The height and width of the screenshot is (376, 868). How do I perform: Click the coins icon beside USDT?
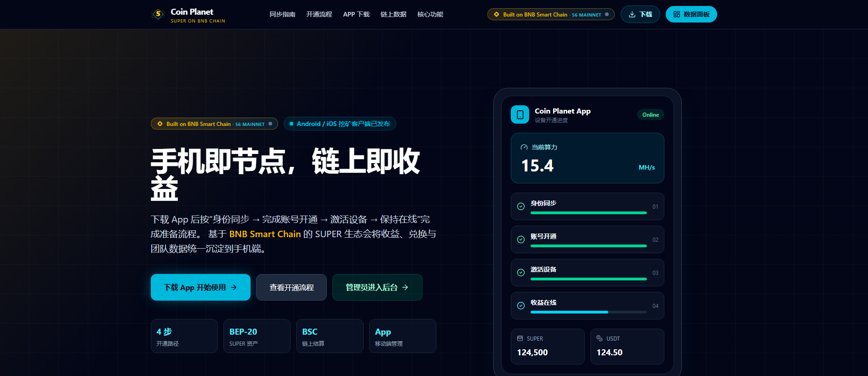pos(600,338)
